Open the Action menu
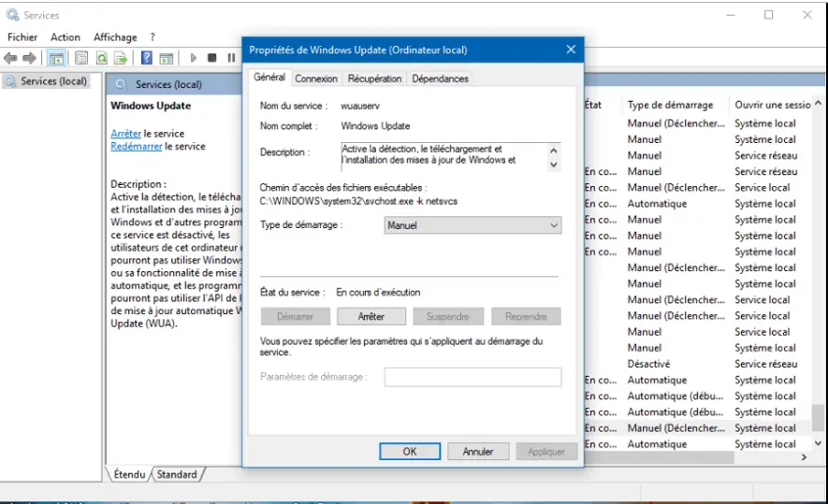Viewport: 828px width, 504px height. [x=65, y=37]
